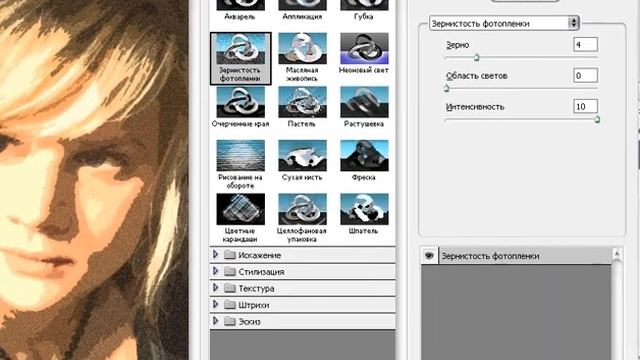Click the Искажение folder icon
Image resolution: width=640 pixels, height=360 pixels.
230,255
